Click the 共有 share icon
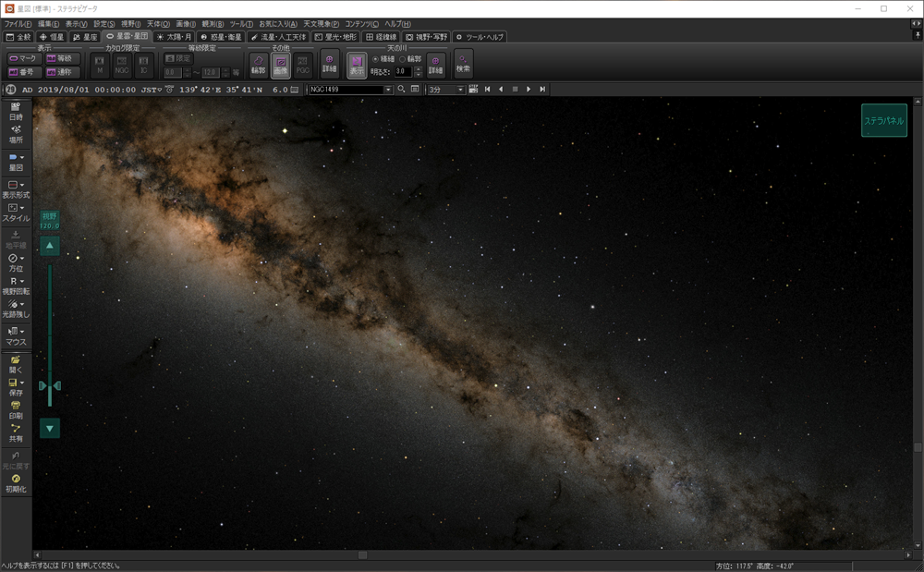 click(16, 432)
